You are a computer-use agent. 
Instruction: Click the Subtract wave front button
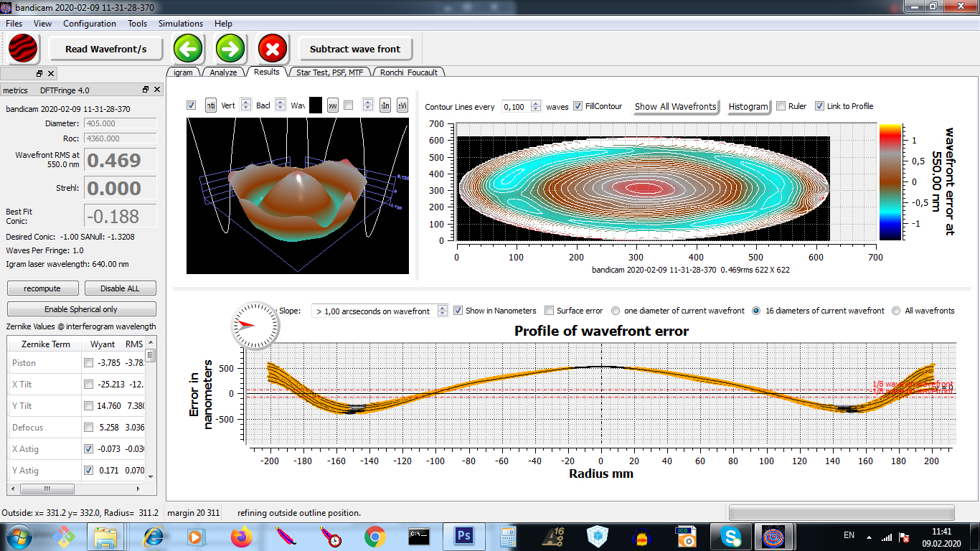point(355,49)
